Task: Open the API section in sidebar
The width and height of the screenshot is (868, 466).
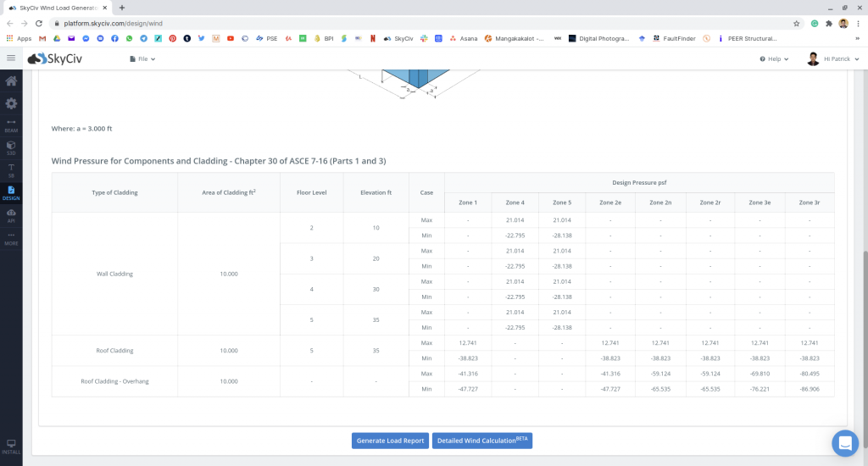Action: point(11,215)
